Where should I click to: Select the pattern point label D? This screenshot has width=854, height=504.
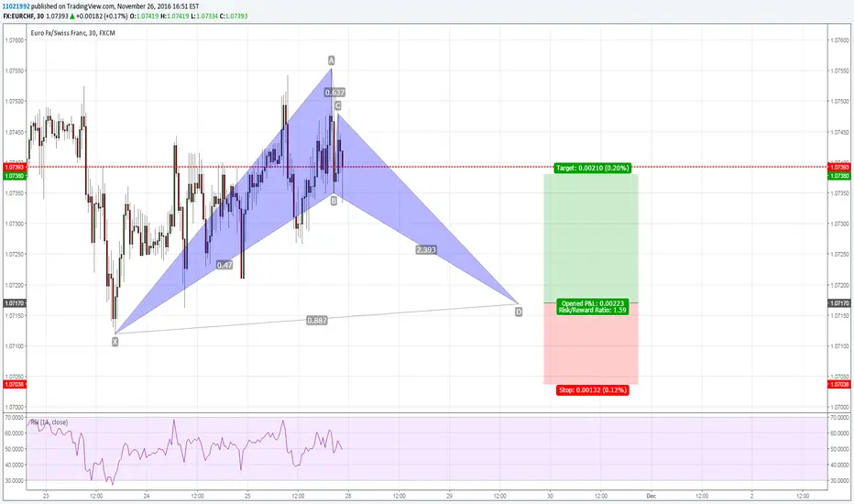pyautogui.click(x=519, y=312)
